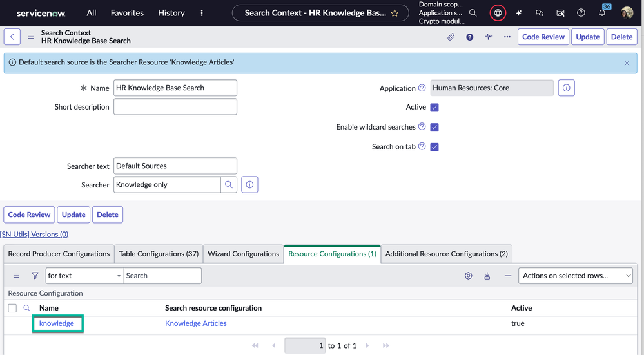
Task: Open the 'knowledge' resource configuration record
Action: [x=57, y=323]
